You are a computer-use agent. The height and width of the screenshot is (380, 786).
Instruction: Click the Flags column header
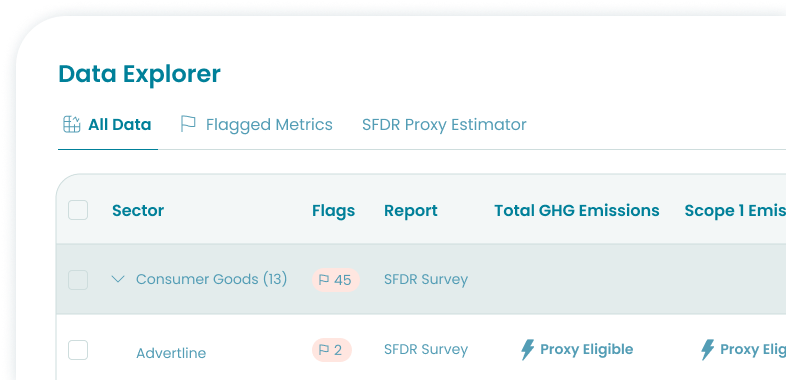click(333, 211)
